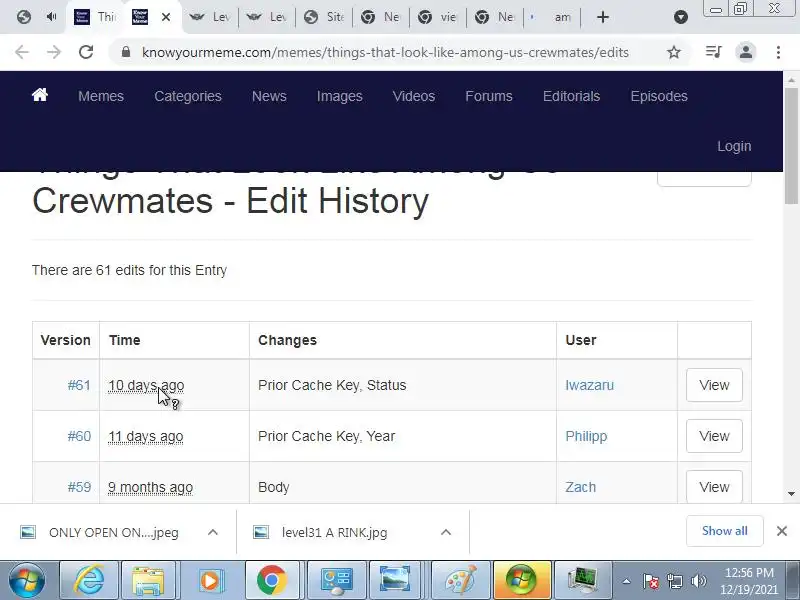800x600 pixels.
Task: Open version #60 link
Action: tap(79, 436)
